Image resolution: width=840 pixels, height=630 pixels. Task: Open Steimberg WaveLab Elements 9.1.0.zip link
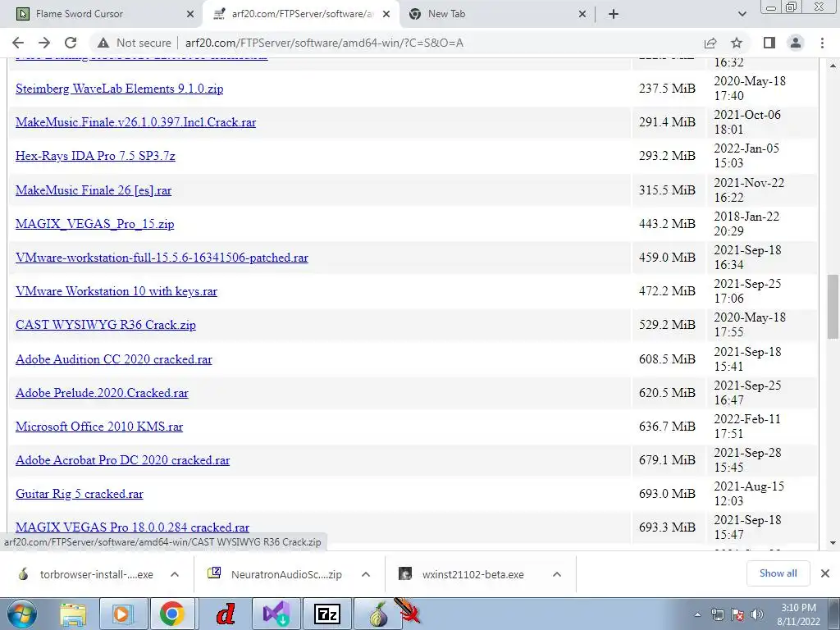tap(120, 89)
